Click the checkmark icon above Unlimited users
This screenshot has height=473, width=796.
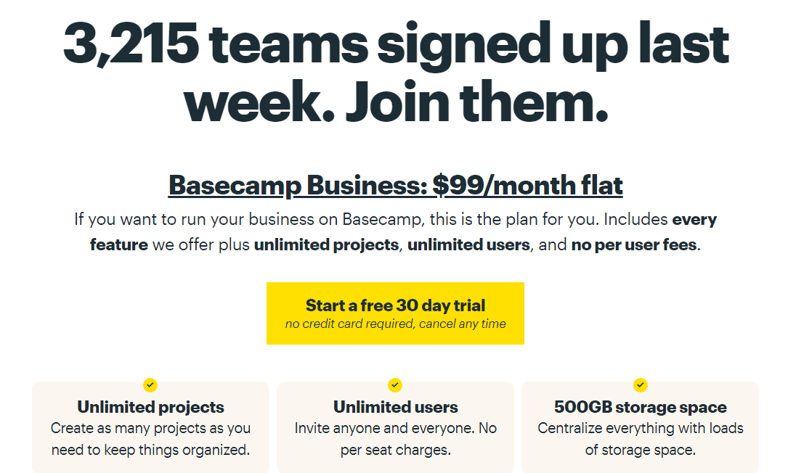tap(395, 385)
